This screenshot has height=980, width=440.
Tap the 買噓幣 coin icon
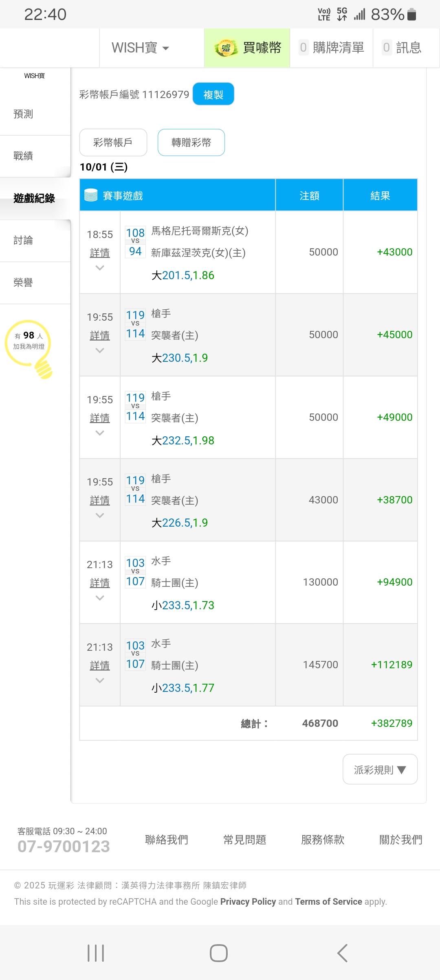click(226, 48)
